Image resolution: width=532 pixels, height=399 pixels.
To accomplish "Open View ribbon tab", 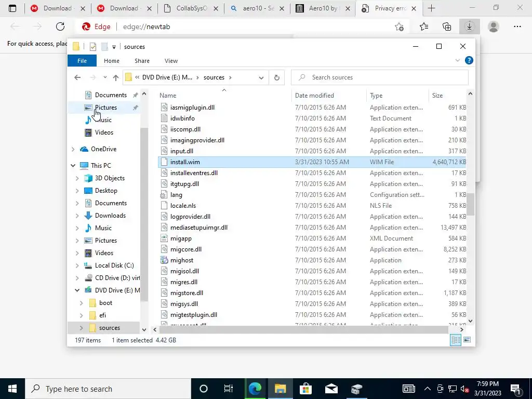I will pyautogui.click(x=171, y=61).
